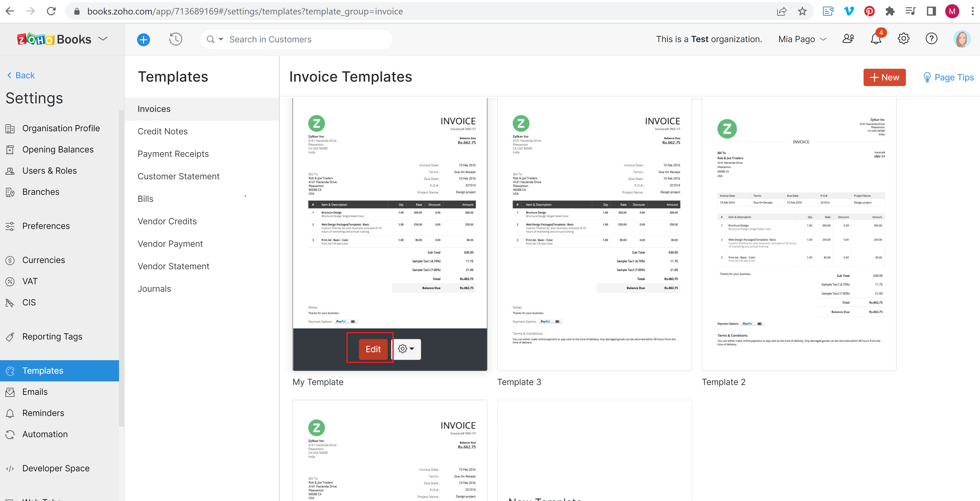
Task: Open CIS settings
Action: pos(59,303)
